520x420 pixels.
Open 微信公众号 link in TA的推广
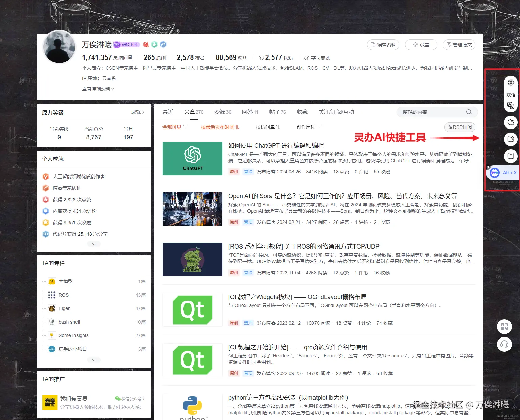130,399
